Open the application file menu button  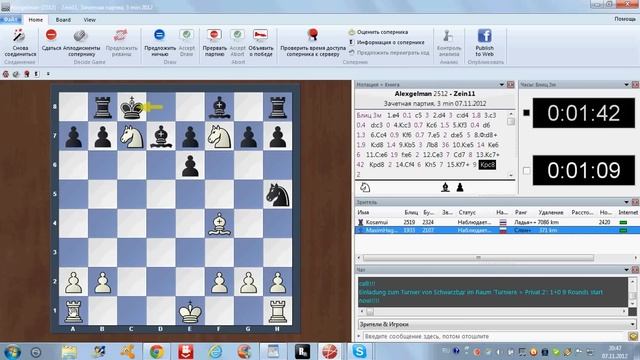click(11, 20)
